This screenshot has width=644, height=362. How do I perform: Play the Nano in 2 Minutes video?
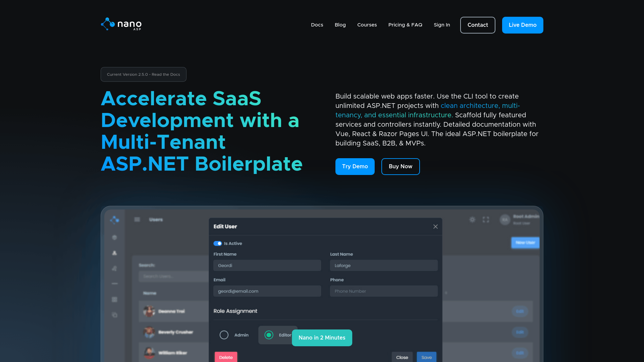click(x=322, y=338)
